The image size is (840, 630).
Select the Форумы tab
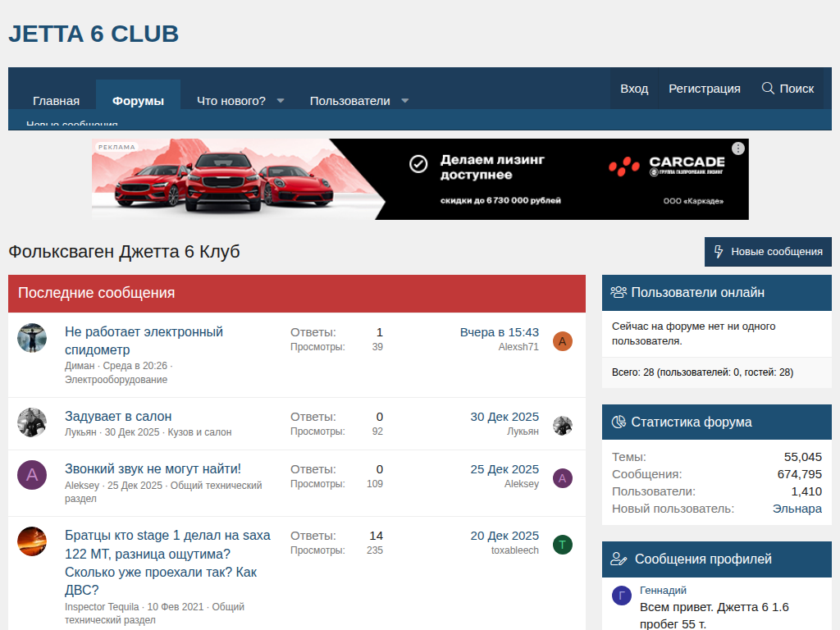(138, 101)
